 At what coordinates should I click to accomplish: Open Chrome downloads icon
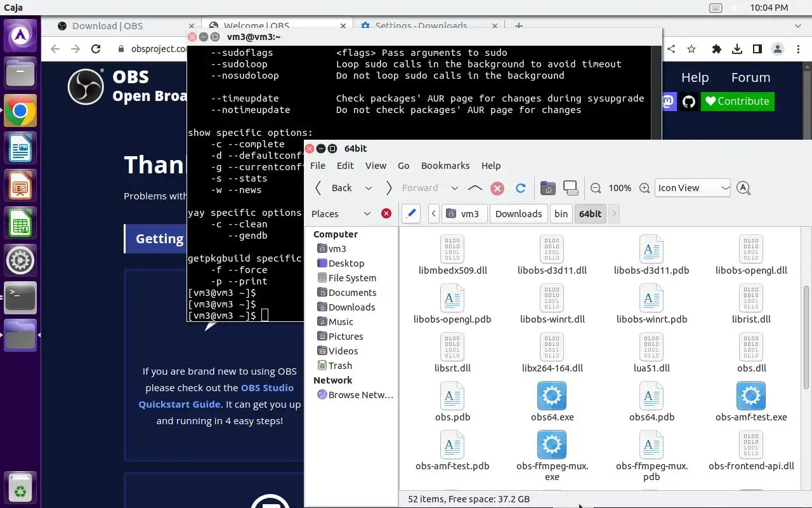737,49
